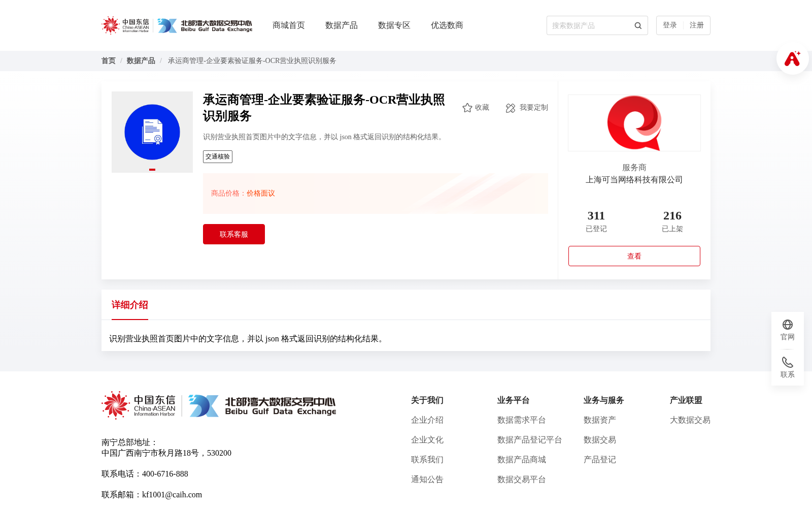The width and height of the screenshot is (812, 508).
Task: Click the footer Beibu Gulf Data Exchange logo
Action: pyautogui.click(x=262, y=406)
